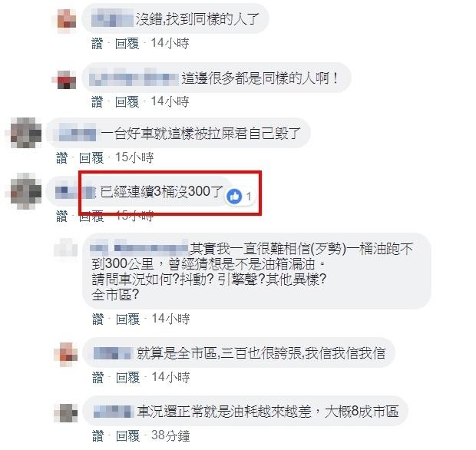Reply to the 車況還正常 comment
This screenshot has width=476, height=450.
(x=127, y=436)
